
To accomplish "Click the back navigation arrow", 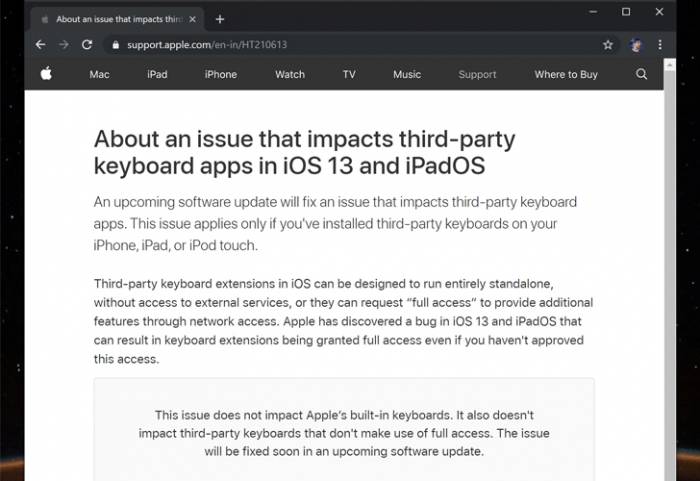I will coord(40,45).
